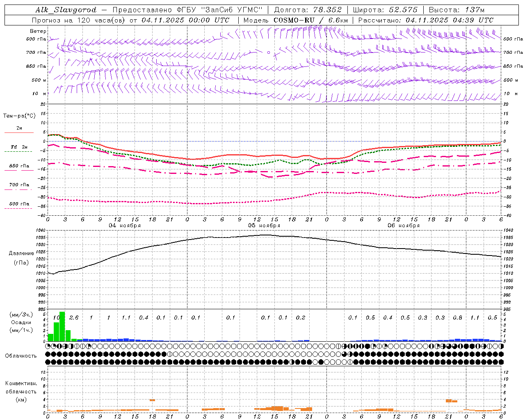The image size is (525, 420).
Task: Click the forecast text Прогноз на 120 часа(ов)
Action: pos(78,20)
